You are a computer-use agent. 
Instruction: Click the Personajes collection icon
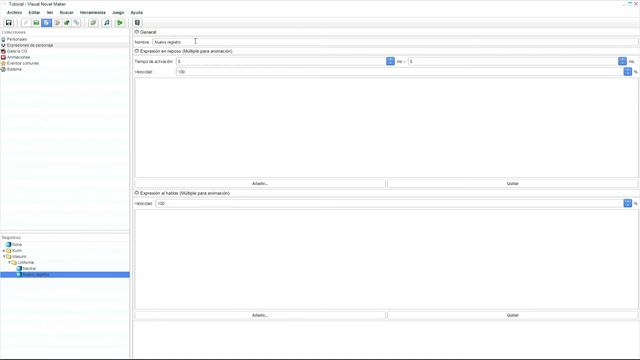(3, 39)
